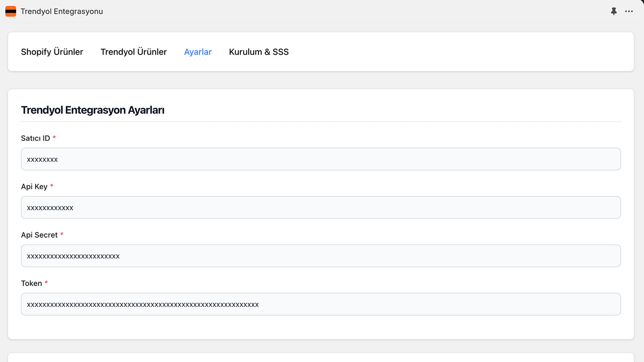The width and height of the screenshot is (644, 362).
Task: Click the Token label
Action: [31, 283]
